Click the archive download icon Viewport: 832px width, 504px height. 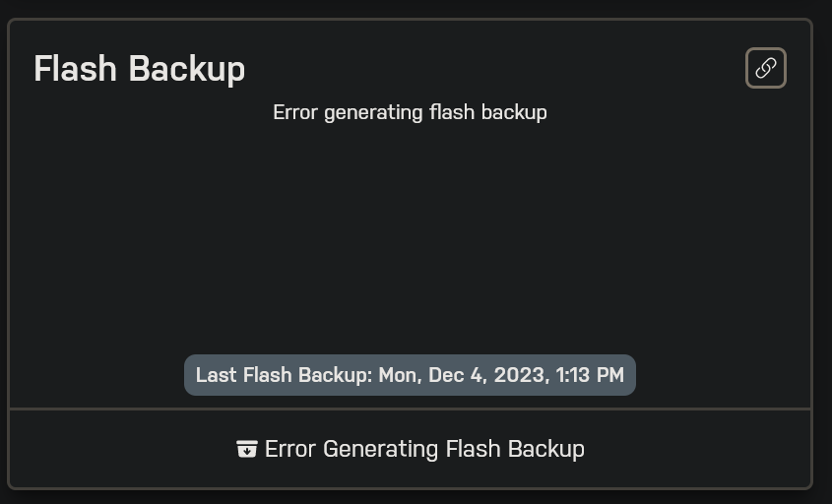coord(247,449)
